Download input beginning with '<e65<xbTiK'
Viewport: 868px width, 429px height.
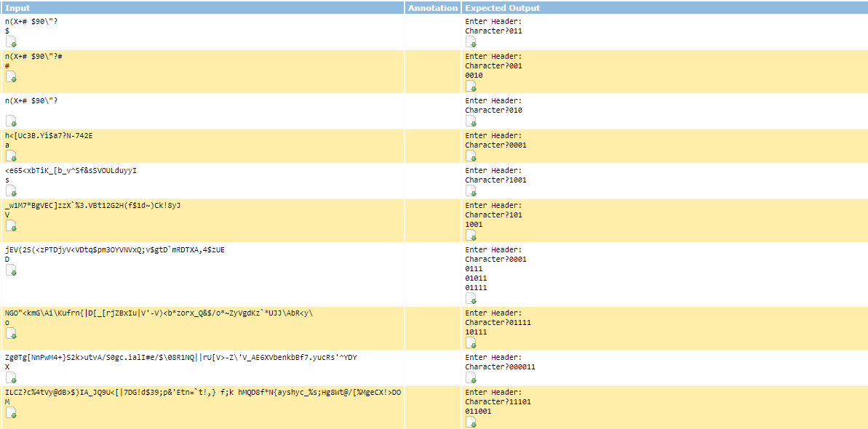tap(12, 191)
